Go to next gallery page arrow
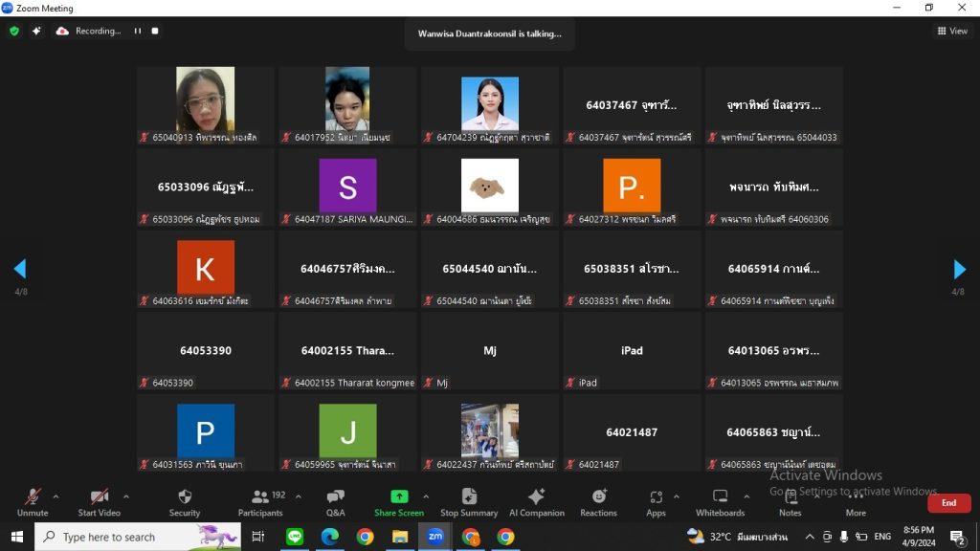Viewport: 980px width, 551px height. point(959,269)
